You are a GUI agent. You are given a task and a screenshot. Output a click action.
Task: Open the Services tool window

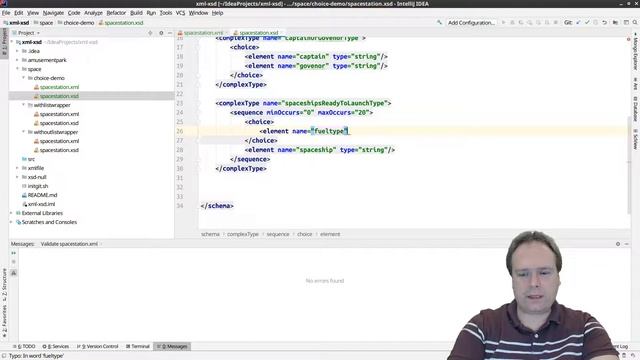click(56, 346)
